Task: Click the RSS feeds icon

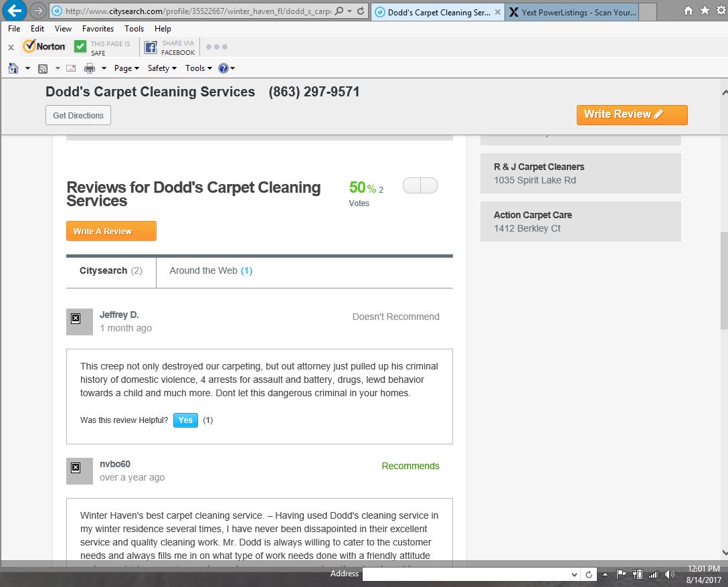Action: coord(43,69)
